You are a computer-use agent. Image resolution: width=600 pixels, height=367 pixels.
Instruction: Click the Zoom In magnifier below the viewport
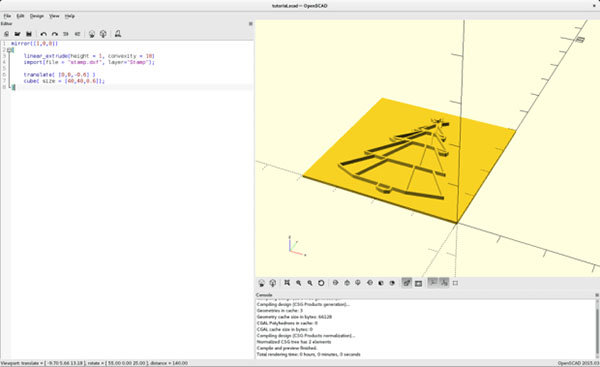(298, 283)
